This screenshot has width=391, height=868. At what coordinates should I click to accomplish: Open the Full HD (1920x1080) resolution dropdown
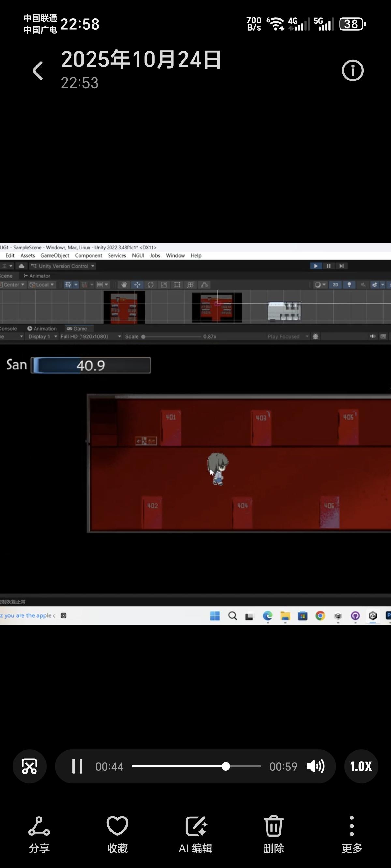(90, 336)
